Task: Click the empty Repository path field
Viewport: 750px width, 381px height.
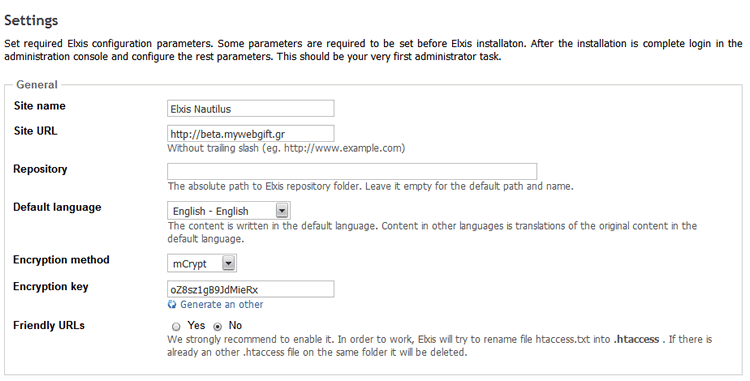Action: point(352,172)
